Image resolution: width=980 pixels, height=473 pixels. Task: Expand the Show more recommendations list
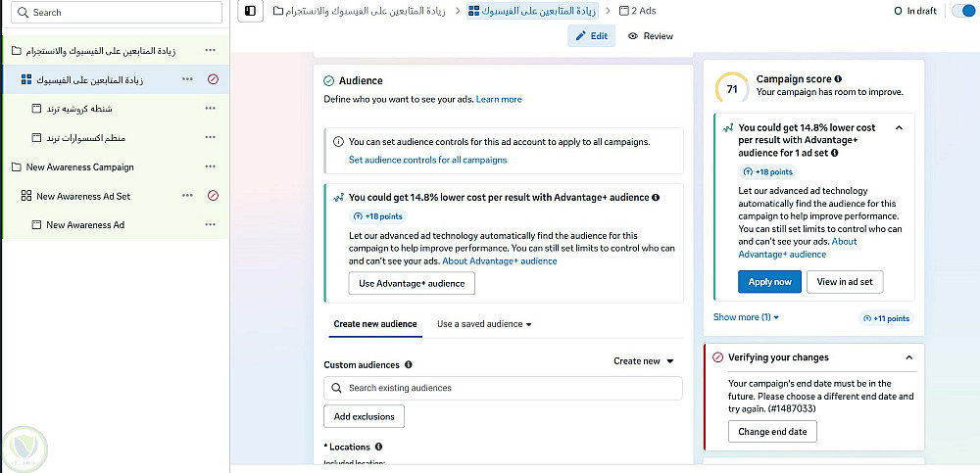pyautogui.click(x=746, y=317)
